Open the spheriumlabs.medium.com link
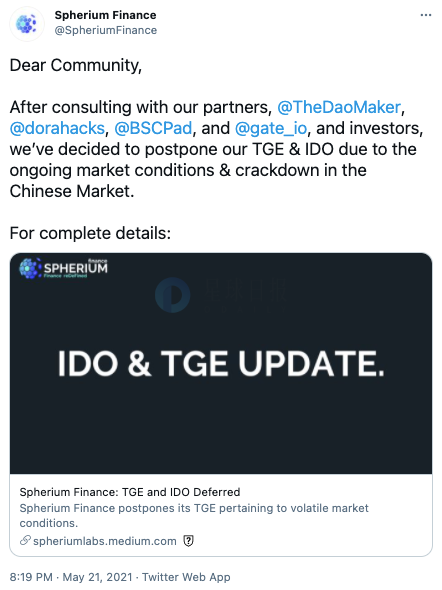This screenshot has height=590, width=442. [105, 541]
